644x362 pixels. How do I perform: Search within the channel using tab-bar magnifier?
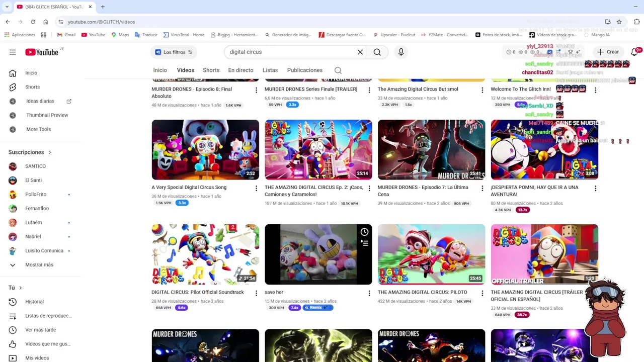[x=338, y=70]
